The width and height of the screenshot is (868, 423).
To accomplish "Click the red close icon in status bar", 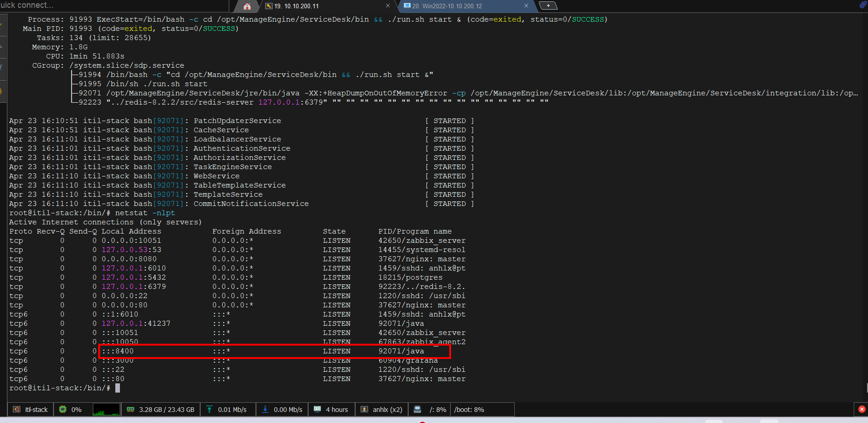I will click(x=862, y=409).
